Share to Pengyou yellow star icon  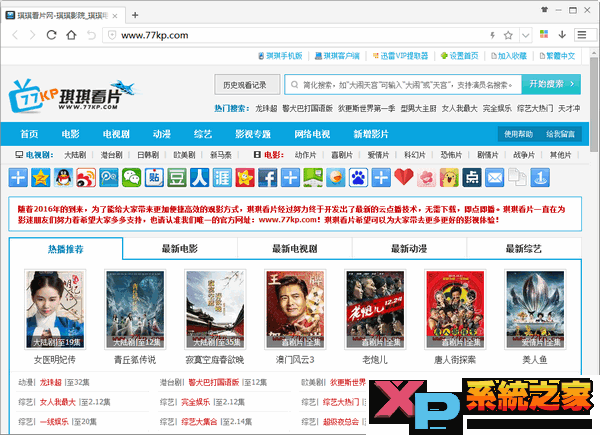tap(245, 178)
